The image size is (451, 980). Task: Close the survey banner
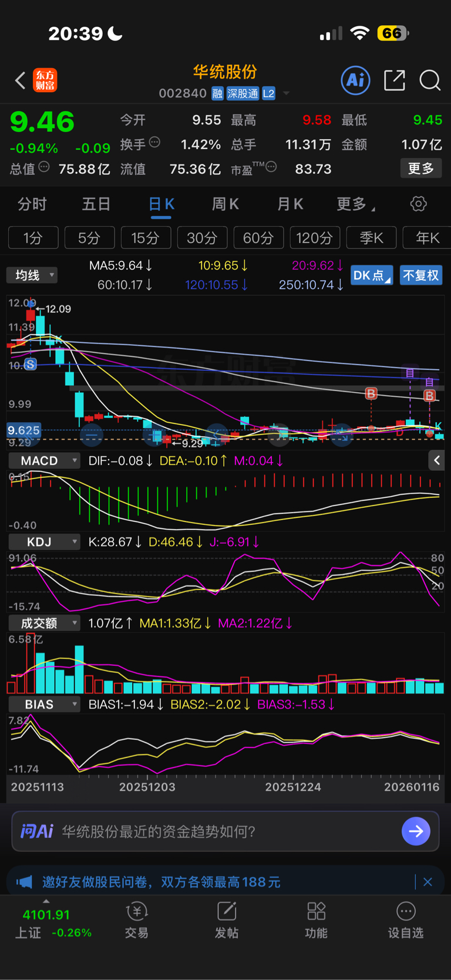point(428,882)
